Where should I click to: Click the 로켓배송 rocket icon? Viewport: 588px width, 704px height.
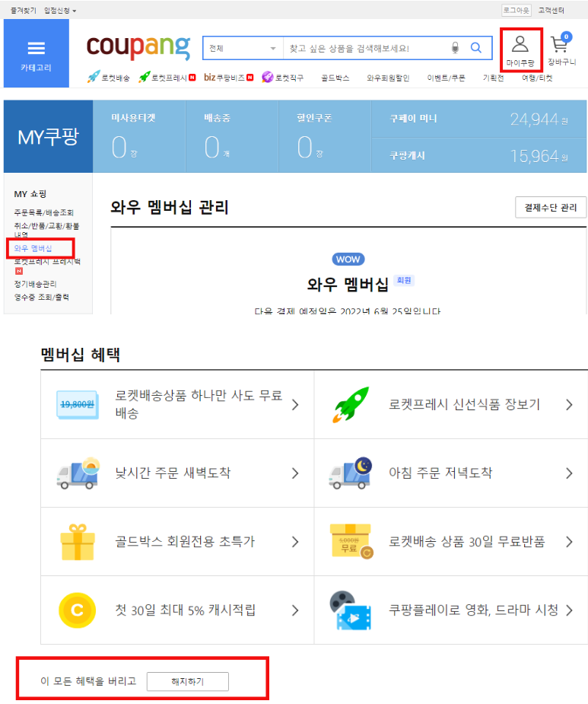click(x=93, y=77)
